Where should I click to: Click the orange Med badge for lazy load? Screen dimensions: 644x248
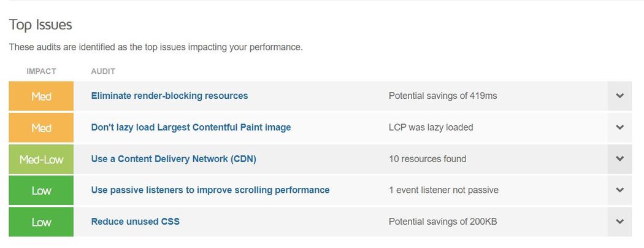pyautogui.click(x=41, y=128)
